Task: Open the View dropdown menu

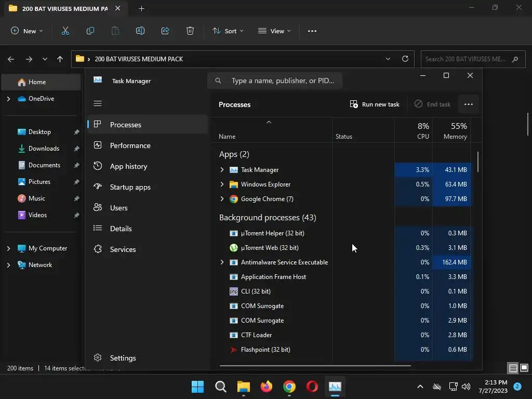Action: (x=274, y=31)
